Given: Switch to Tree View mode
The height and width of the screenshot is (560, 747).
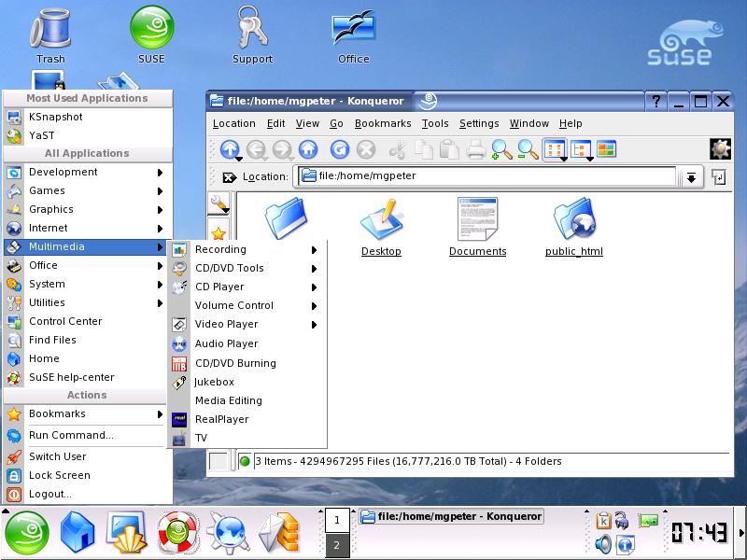Looking at the screenshot, I should [x=581, y=150].
